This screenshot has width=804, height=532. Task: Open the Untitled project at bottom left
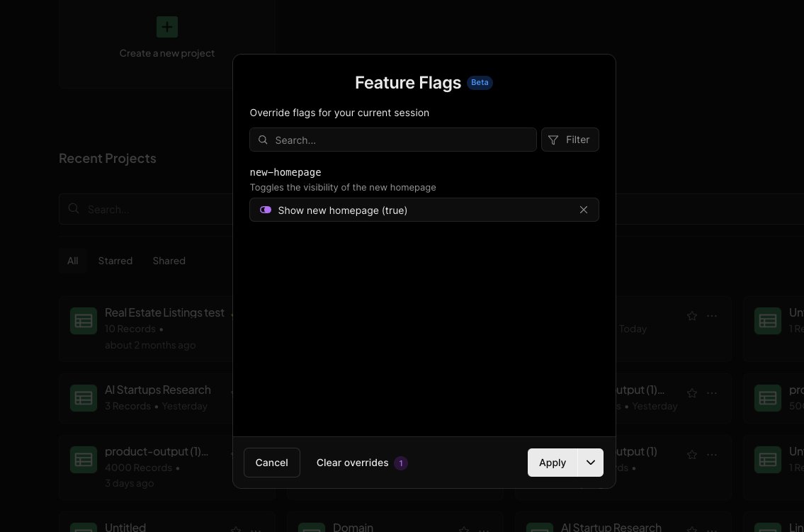125,527
